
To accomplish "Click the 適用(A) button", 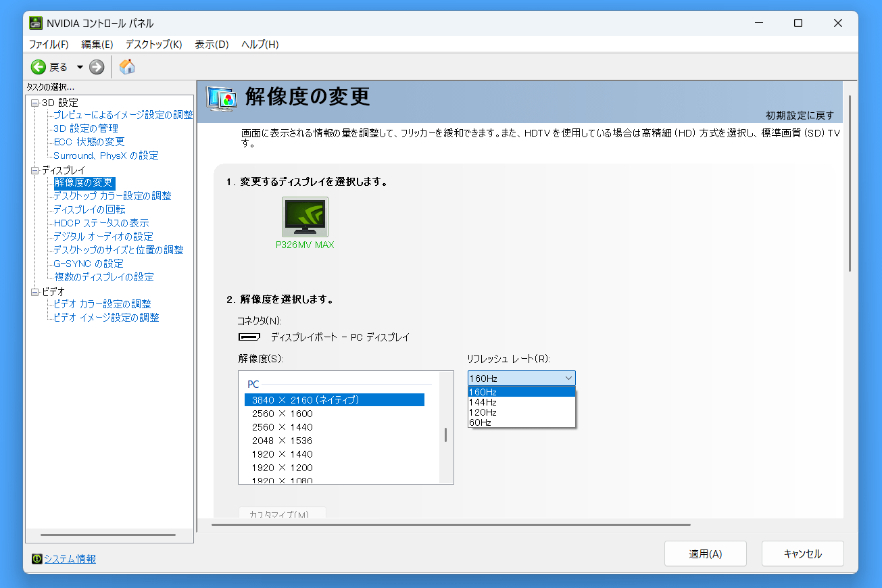I will [x=705, y=554].
